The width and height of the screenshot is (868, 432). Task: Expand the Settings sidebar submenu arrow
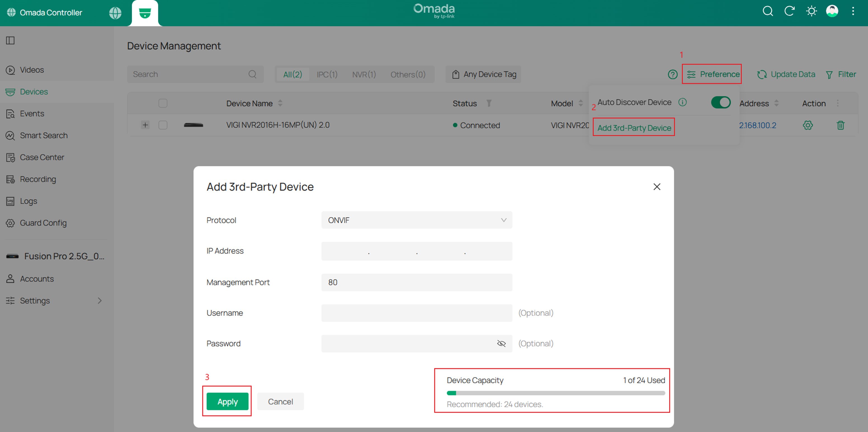coord(99,300)
